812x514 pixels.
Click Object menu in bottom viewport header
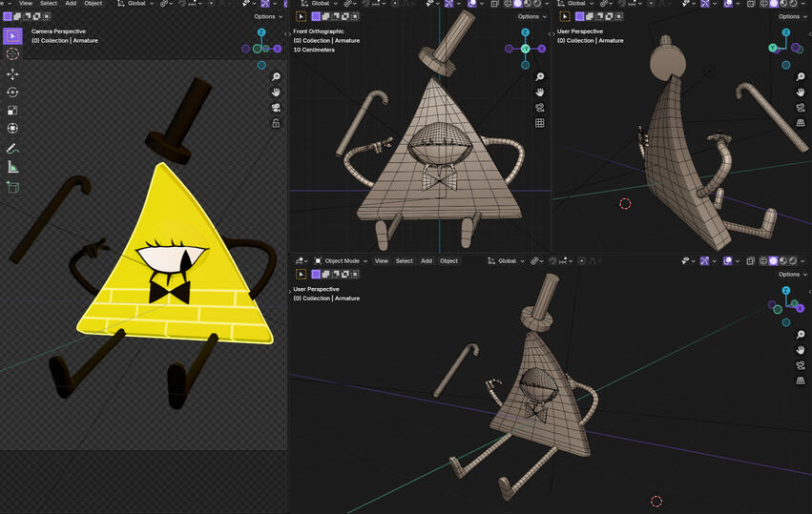pos(448,260)
